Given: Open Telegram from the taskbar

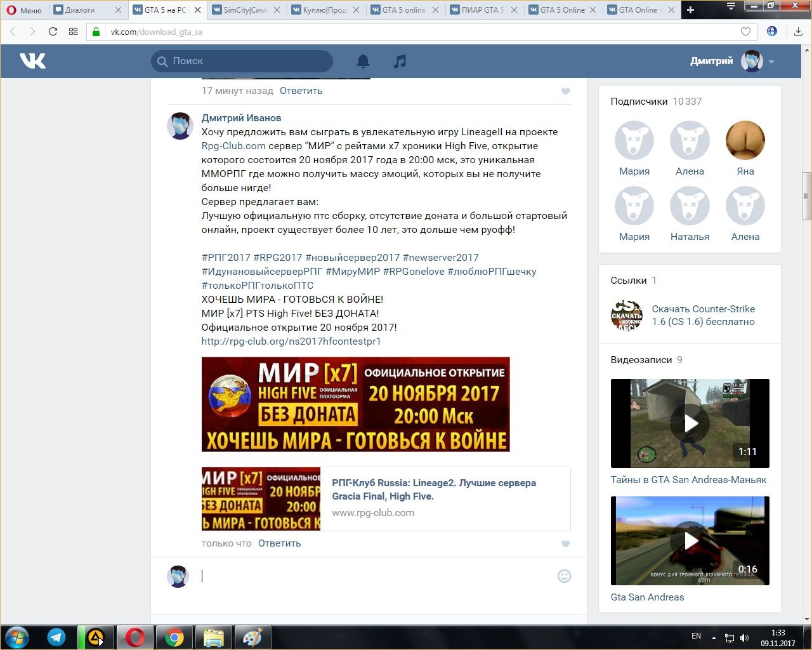Looking at the screenshot, I should [56, 637].
